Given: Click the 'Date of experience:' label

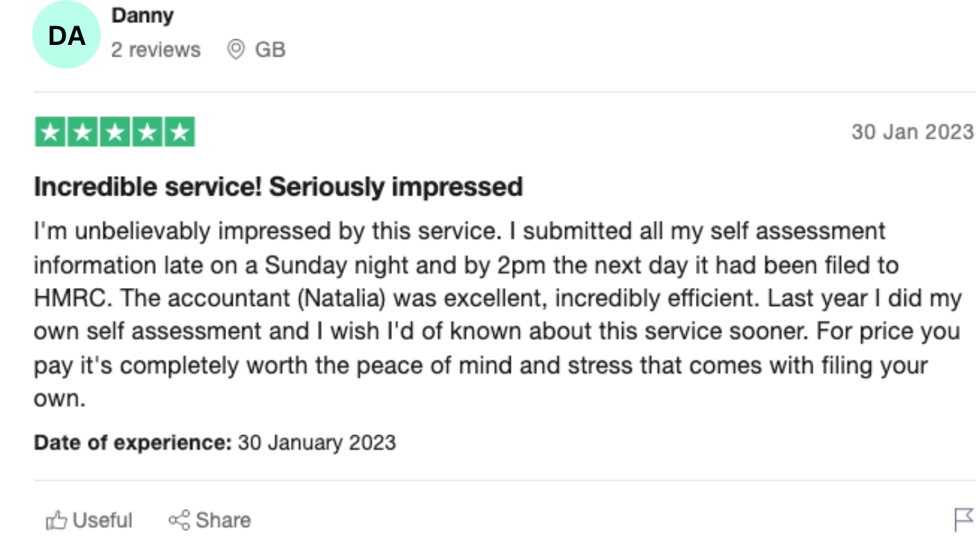Looking at the screenshot, I should click(133, 443).
